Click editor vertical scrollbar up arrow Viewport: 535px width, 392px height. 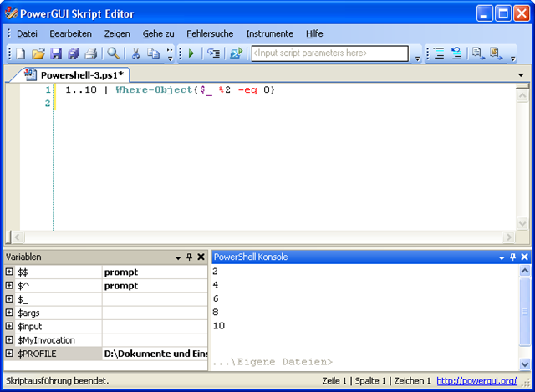(x=522, y=95)
